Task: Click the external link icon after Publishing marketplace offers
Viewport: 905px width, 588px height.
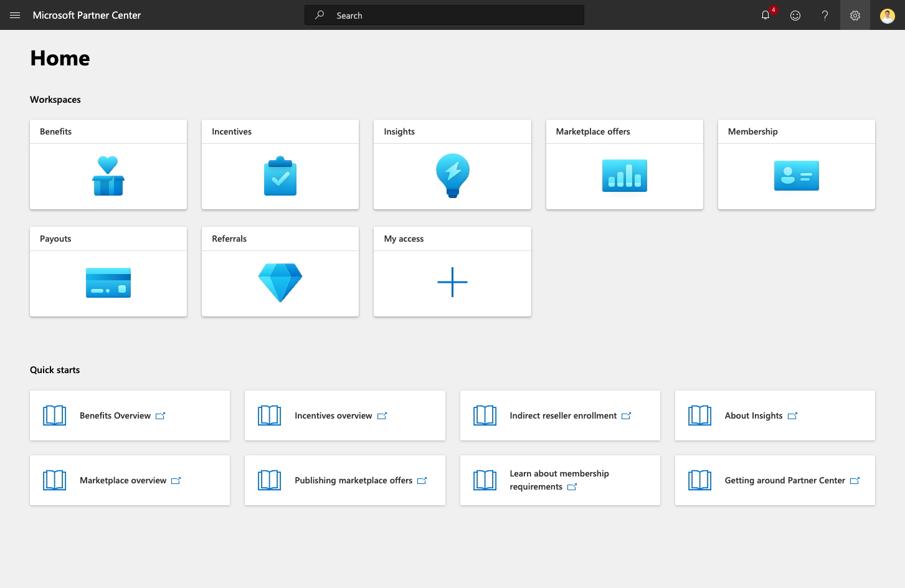Action: (x=422, y=481)
